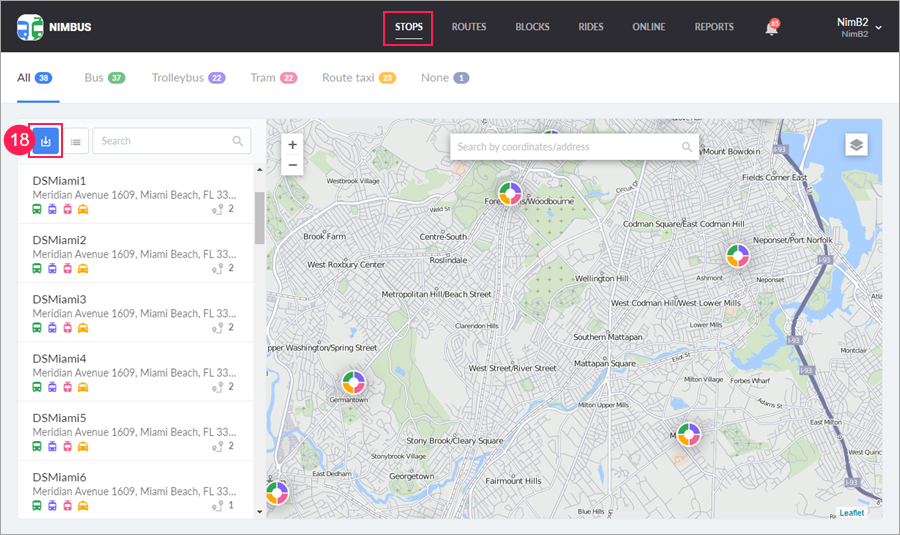Select the stop marker near Ashmont
Screen dimensions: 900x535
[x=737, y=255]
